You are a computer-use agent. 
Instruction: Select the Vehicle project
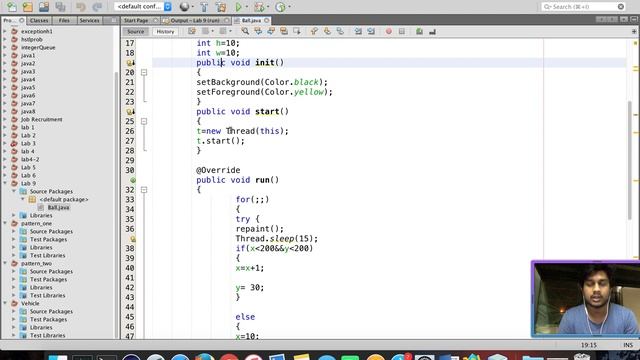(x=30, y=303)
